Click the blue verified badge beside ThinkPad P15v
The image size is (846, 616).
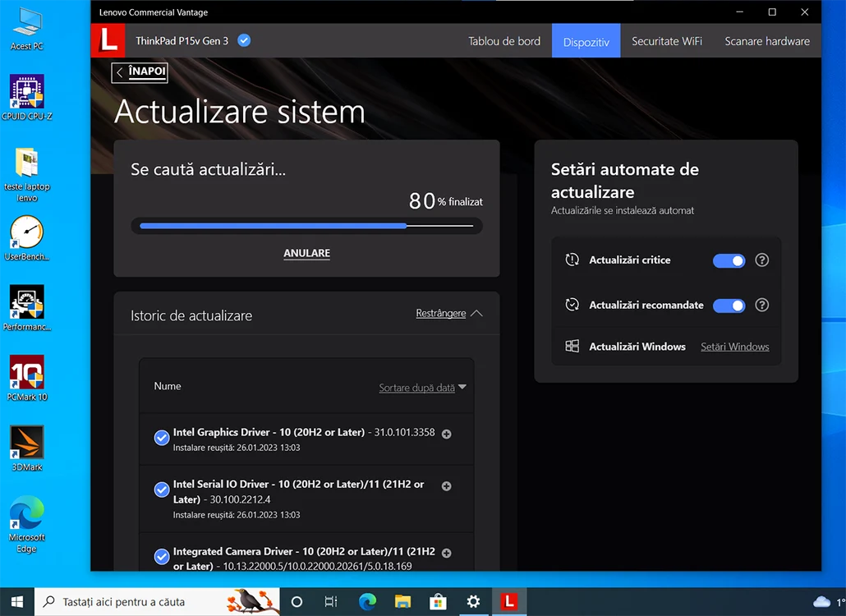tap(244, 40)
